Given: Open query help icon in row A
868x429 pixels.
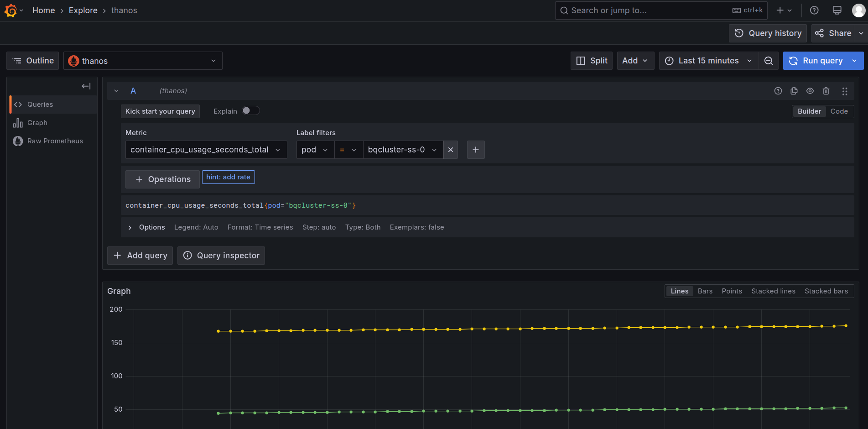Looking at the screenshot, I should tap(778, 91).
